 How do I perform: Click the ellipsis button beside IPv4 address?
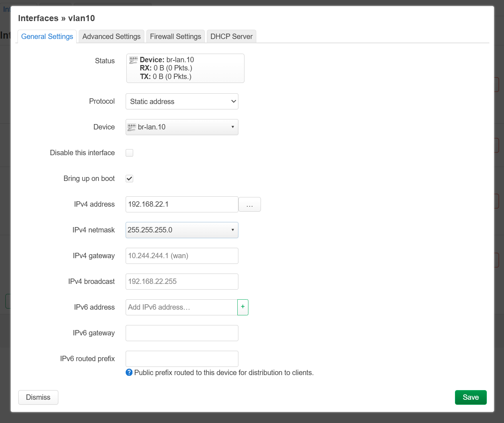click(249, 205)
